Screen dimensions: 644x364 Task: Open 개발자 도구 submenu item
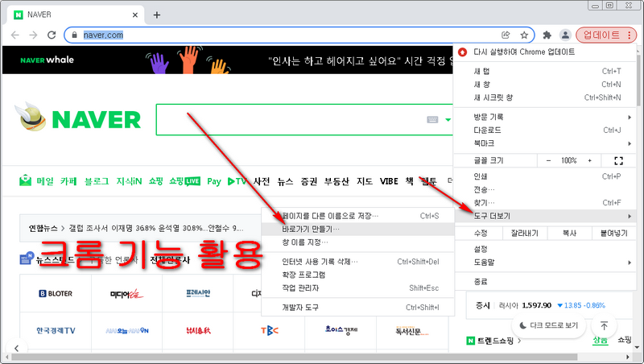point(357,308)
